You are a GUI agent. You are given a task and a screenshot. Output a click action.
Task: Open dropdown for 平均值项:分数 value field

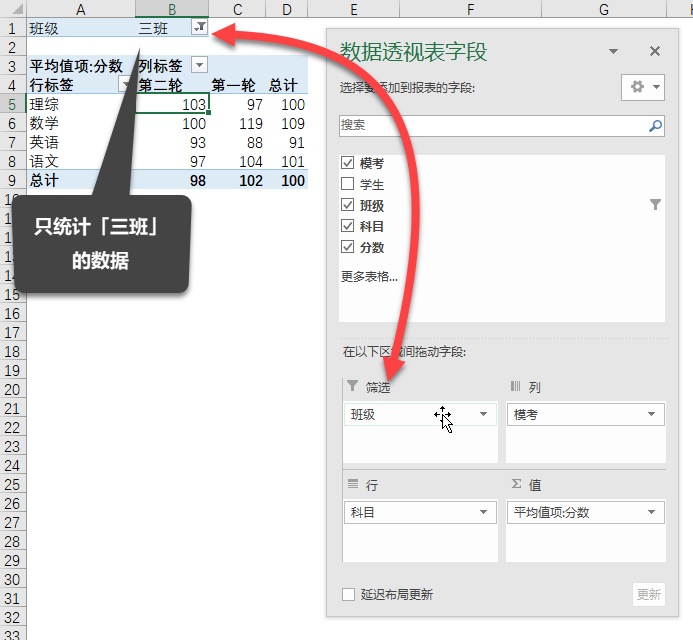pos(652,512)
